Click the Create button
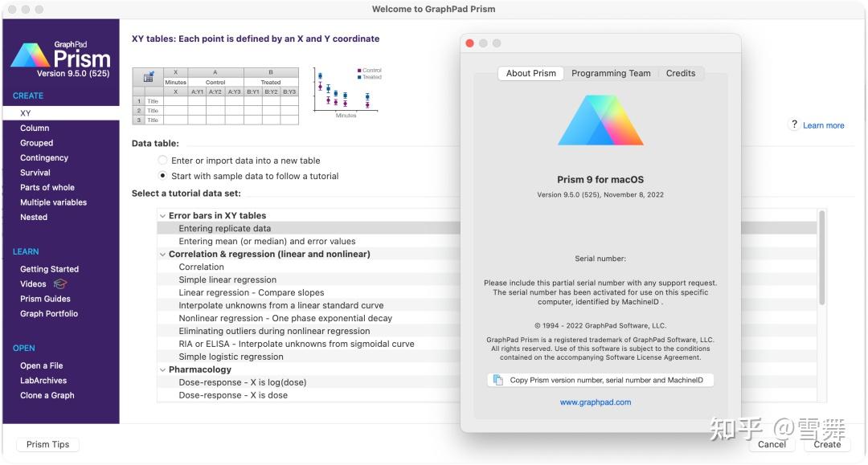Image resolution: width=868 pixels, height=465 pixels. coord(827,444)
